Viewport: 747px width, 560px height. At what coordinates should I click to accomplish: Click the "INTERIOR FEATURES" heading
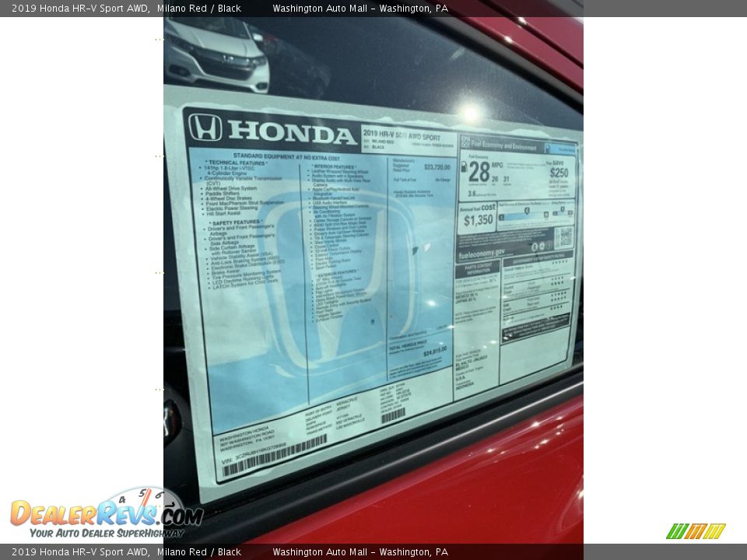tap(334, 166)
